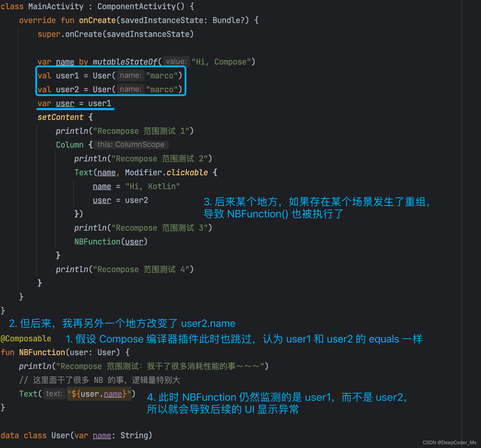The width and height of the screenshot is (481, 448).
Task: Click println 我干了很多消耗性能的事 line
Action: tap(144, 366)
